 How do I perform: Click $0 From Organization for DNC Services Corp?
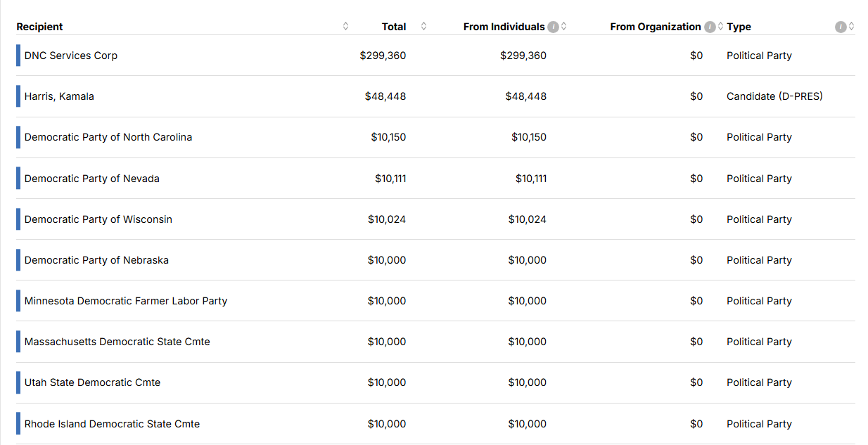(x=696, y=56)
